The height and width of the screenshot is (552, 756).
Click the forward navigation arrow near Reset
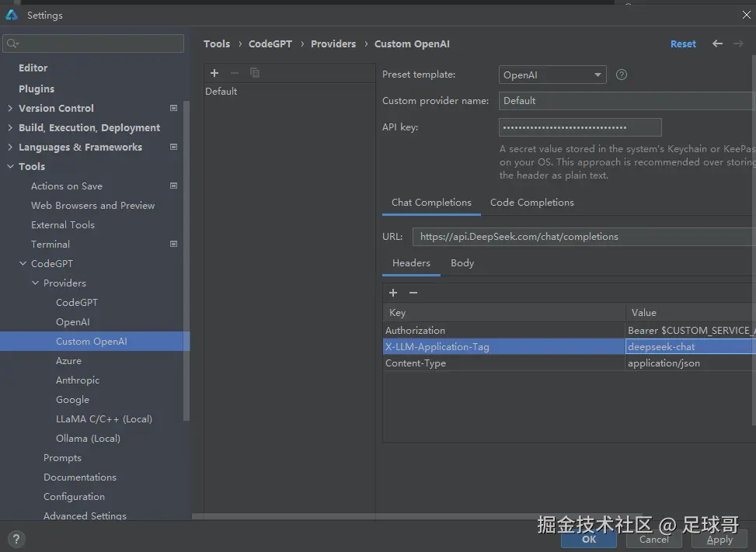(738, 43)
